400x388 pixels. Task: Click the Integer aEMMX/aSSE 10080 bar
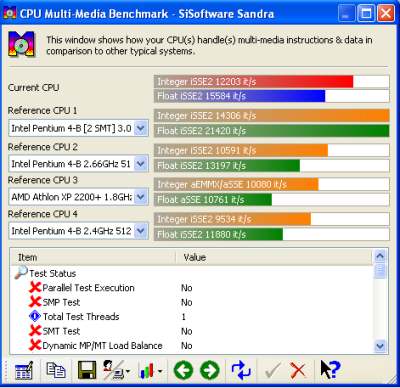(236, 184)
